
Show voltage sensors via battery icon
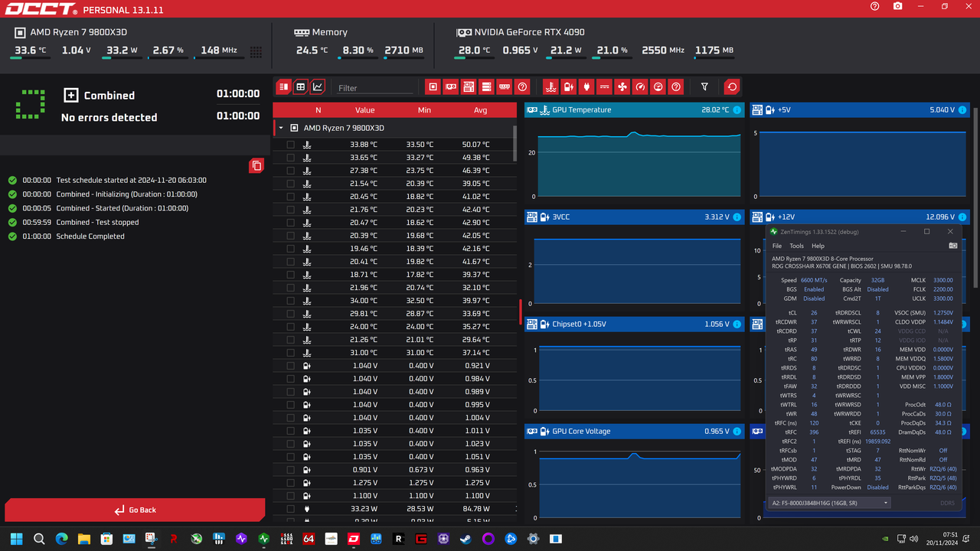568,87
